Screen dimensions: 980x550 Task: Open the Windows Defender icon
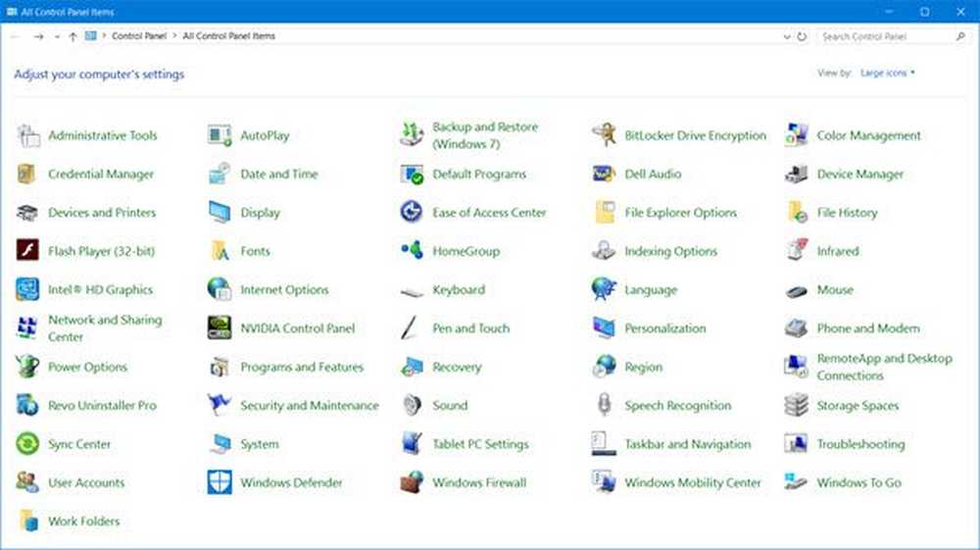(220, 482)
